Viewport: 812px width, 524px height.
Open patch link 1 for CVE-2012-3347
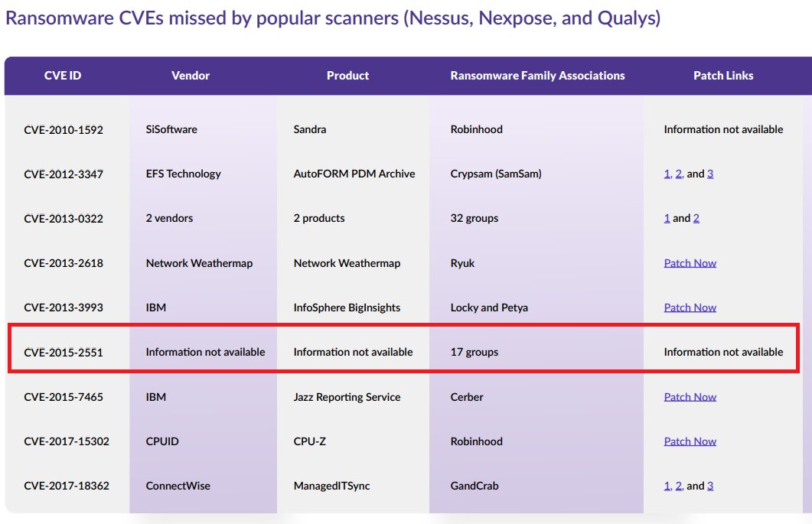point(667,174)
